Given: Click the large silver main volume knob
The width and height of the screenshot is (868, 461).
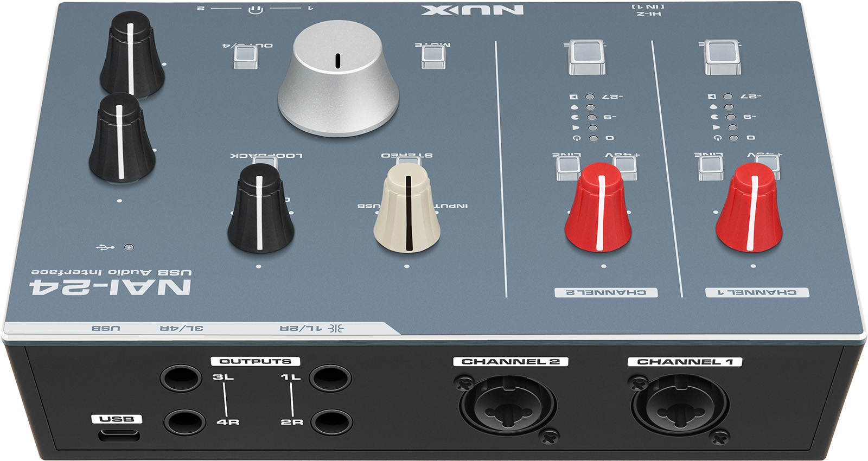Looking at the screenshot, I should pos(338,79).
